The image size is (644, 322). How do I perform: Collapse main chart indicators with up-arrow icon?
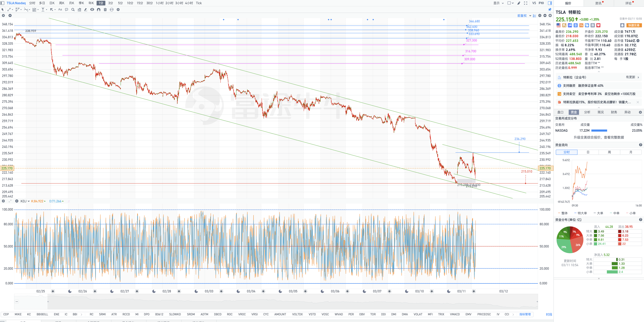pyautogui.click(x=10, y=15)
